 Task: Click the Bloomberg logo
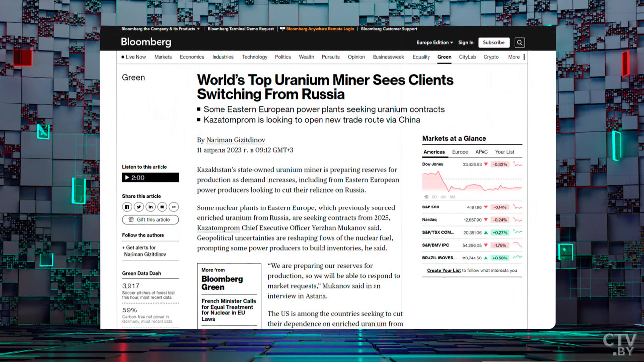[x=146, y=42]
